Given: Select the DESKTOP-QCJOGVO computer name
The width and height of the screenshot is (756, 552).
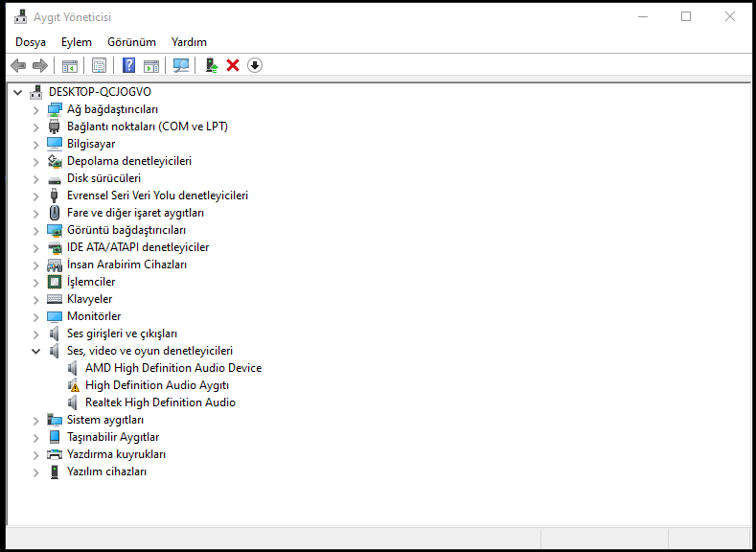Looking at the screenshot, I should tap(100, 92).
